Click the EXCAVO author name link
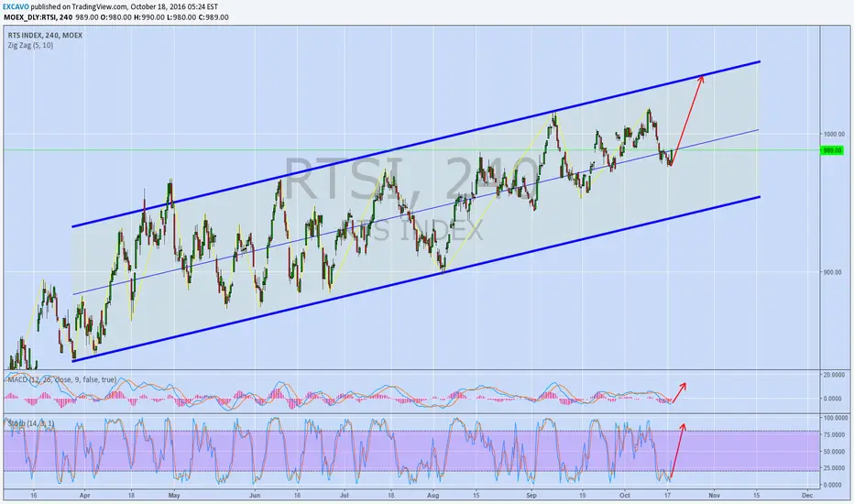The width and height of the screenshot is (854, 504). coord(16,6)
